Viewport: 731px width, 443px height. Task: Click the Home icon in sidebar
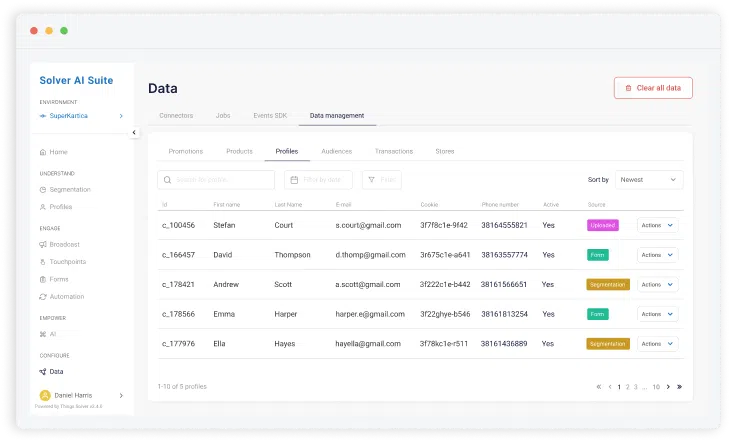click(x=42, y=152)
